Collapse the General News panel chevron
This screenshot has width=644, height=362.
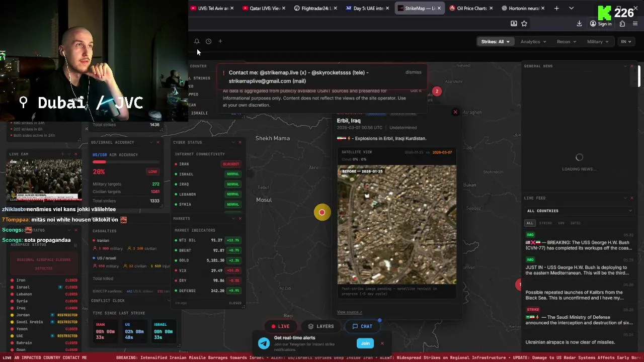pos(625,66)
